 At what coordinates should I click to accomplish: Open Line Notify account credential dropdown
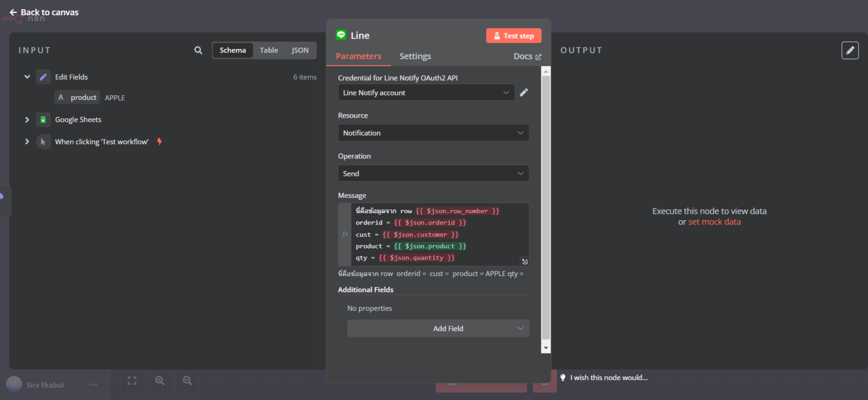[x=426, y=93]
